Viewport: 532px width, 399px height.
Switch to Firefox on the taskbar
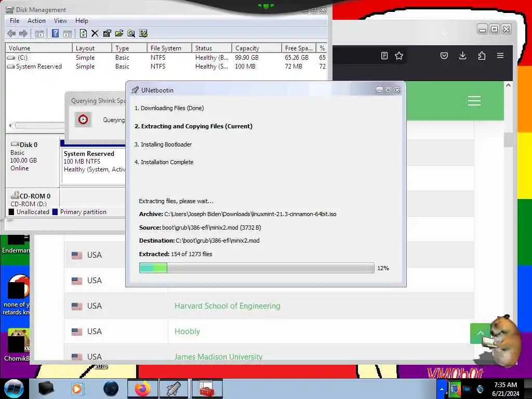(x=142, y=389)
